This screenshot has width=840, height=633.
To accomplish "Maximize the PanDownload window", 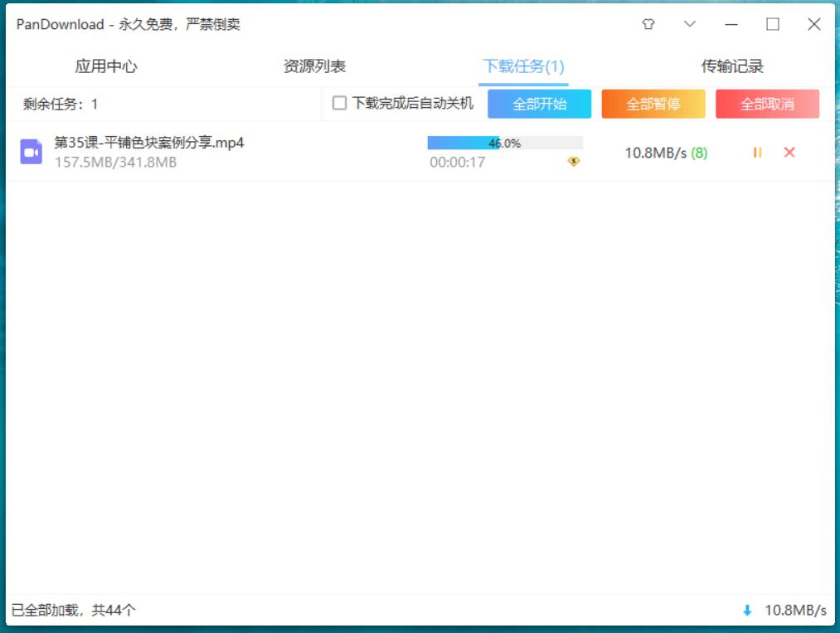I will coord(773,25).
